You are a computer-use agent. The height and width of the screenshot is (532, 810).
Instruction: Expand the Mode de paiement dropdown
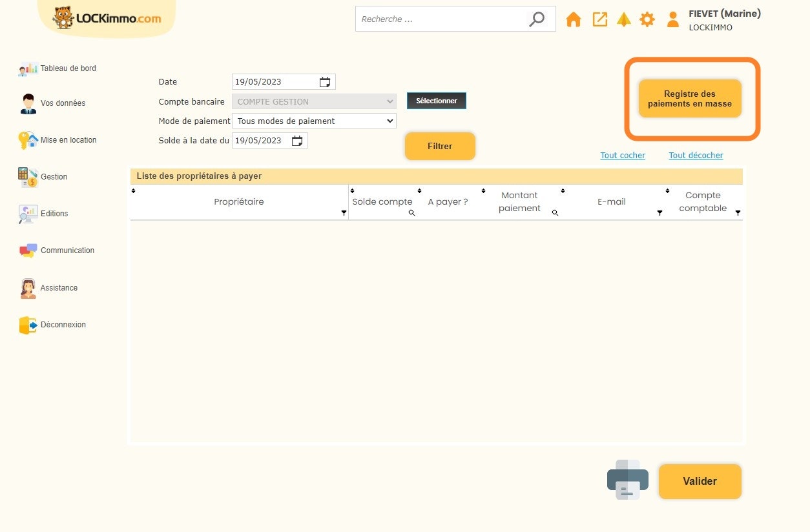coord(314,121)
